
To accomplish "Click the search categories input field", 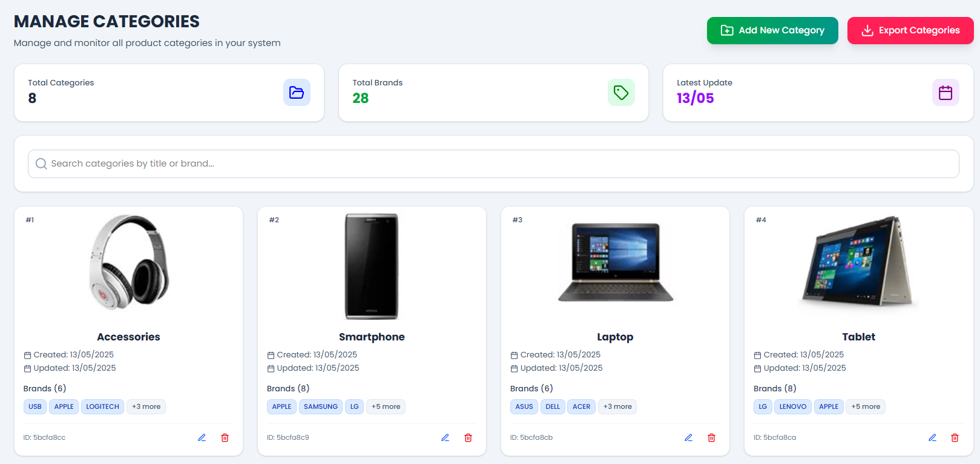I will click(493, 164).
